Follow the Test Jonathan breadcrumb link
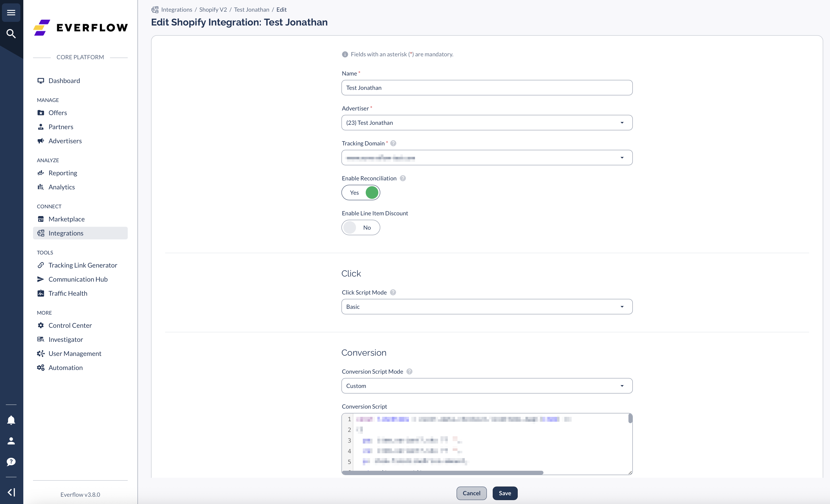 [252, 10]
